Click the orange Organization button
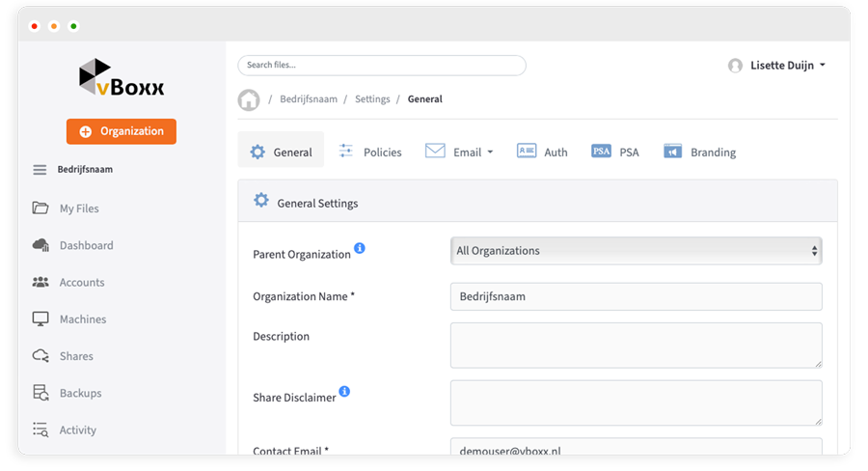This screenshot has width=868, height=471. (x=122, y=131)
